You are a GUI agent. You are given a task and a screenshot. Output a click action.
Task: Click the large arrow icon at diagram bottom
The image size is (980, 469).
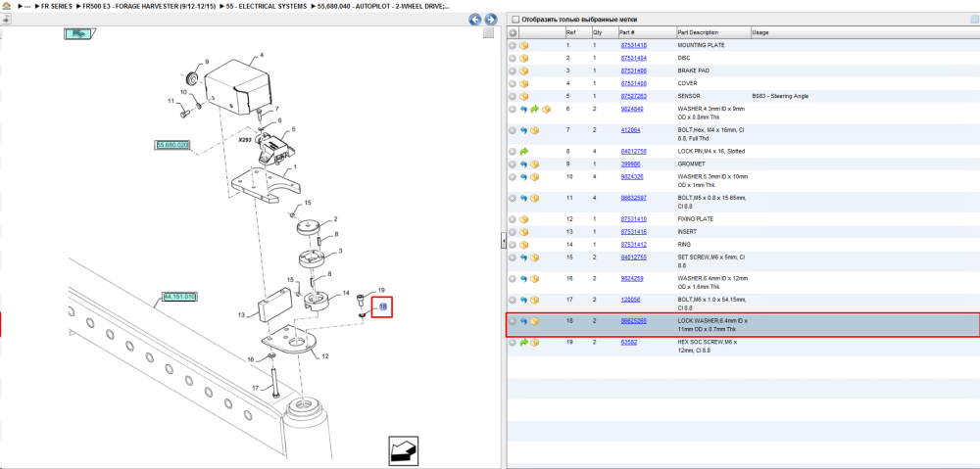pos(404,450)
